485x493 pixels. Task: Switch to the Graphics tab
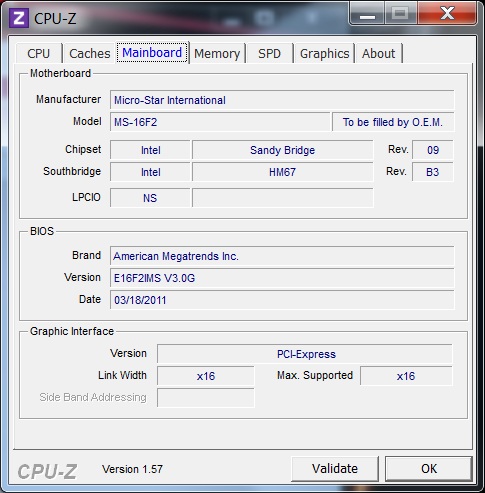point(324,53)
